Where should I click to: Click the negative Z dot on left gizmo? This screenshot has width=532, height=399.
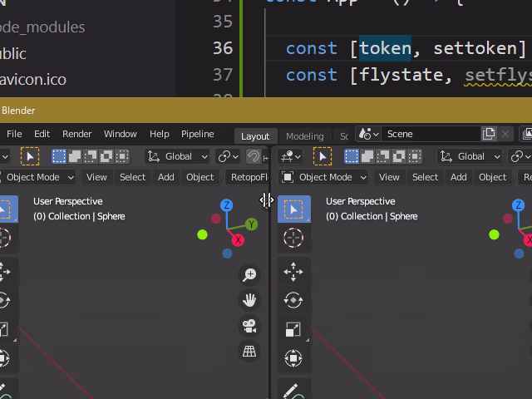pos(227,254)
